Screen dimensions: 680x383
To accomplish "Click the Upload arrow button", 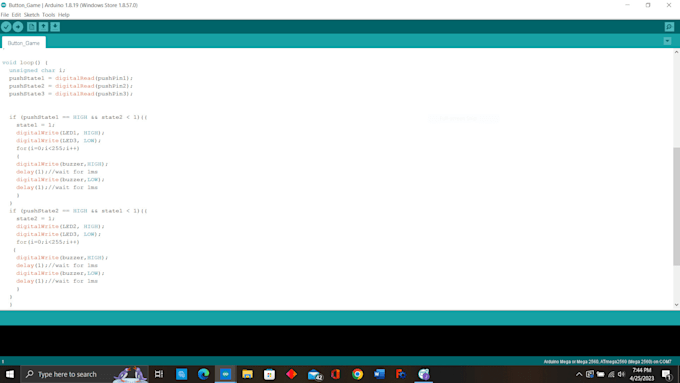I will click(x=18, y=27).
